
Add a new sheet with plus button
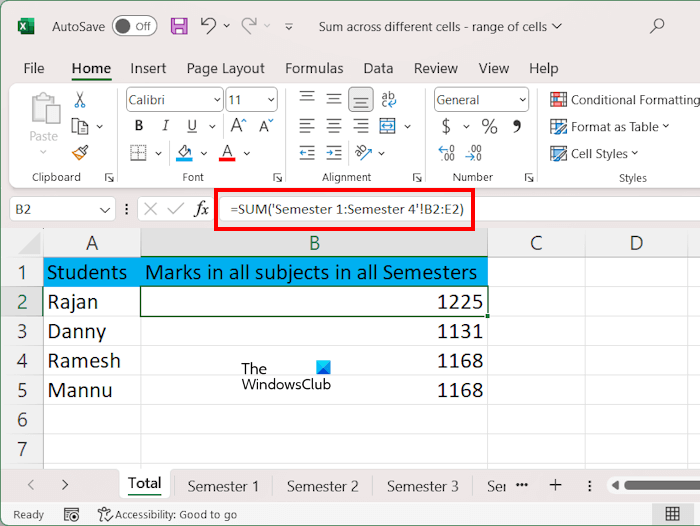pyautogui.click(x=555, y=485)
